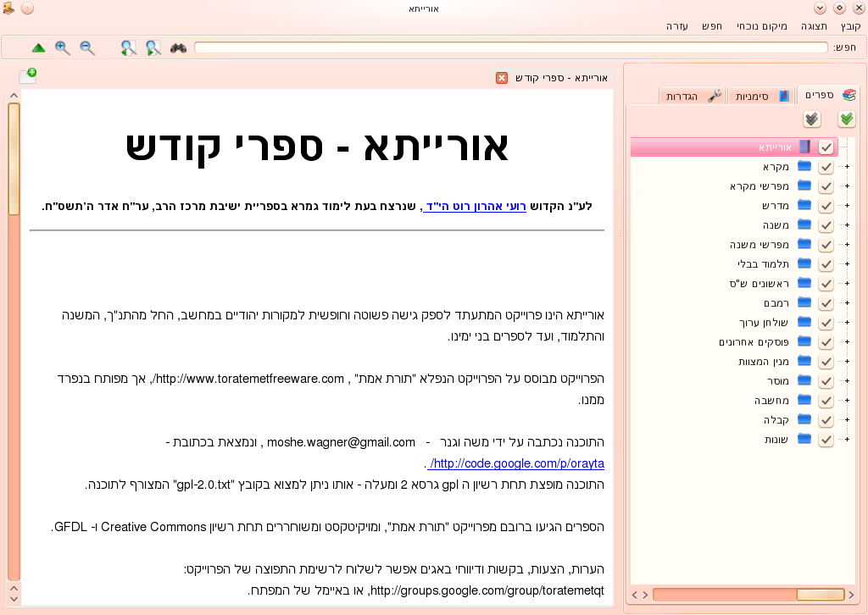The image size is (868, 615).
Task: Open the עזרה menu
Action: (676, 26)
